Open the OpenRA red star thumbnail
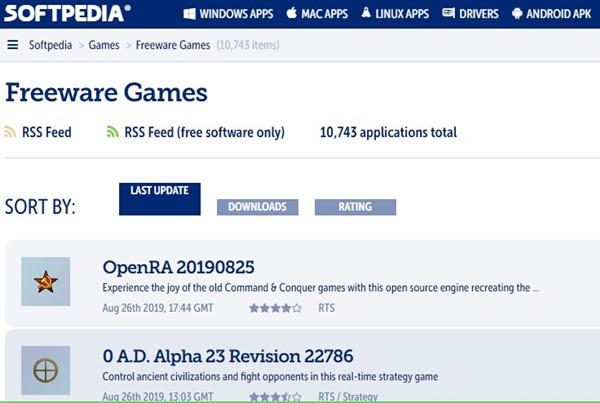Image resolution: width=600 pixels, height=403 pixels. tap(46, 281)
